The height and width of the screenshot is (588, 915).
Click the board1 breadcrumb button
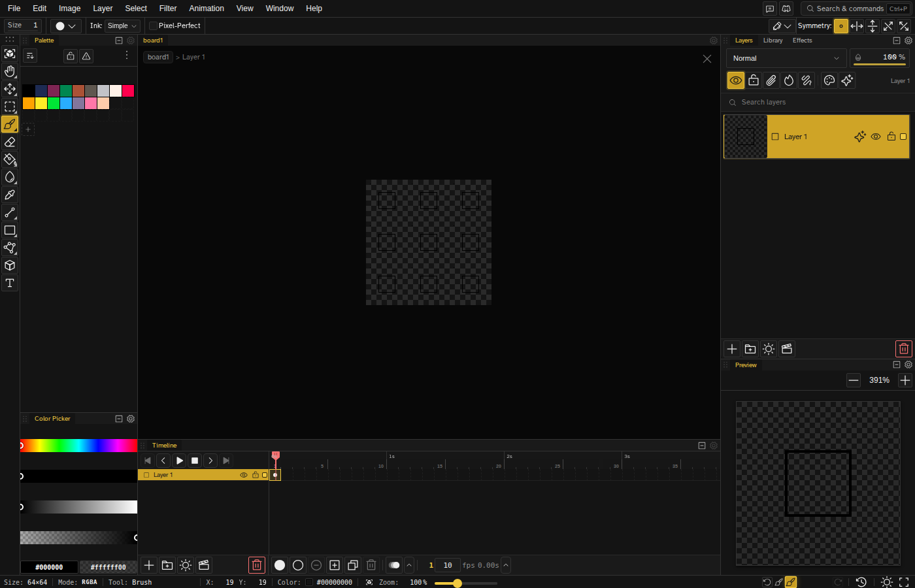[158, 57]
